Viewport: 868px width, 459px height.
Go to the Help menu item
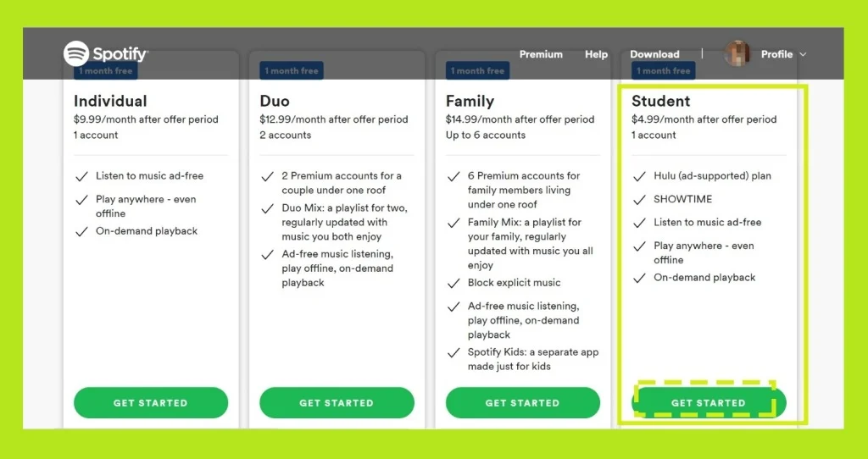click(x=596, y=54)
